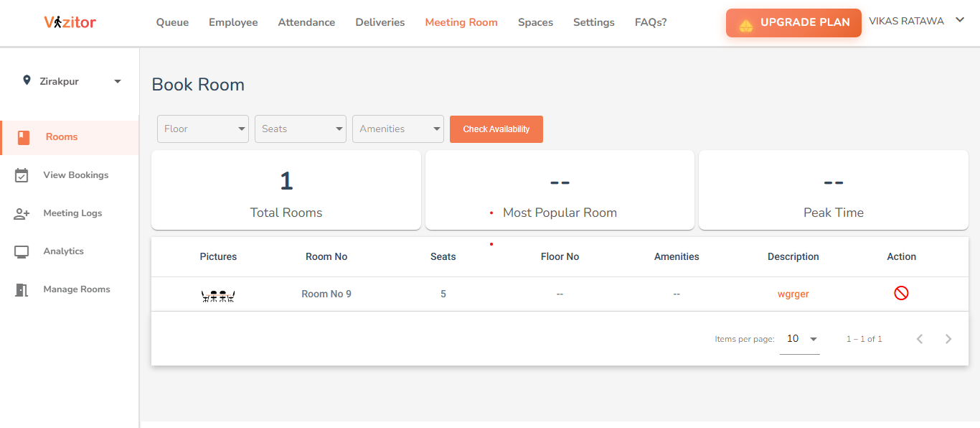Click the Analytics monitor icon
Viewport: 980px width, 428px height.
tap(22, 251)
